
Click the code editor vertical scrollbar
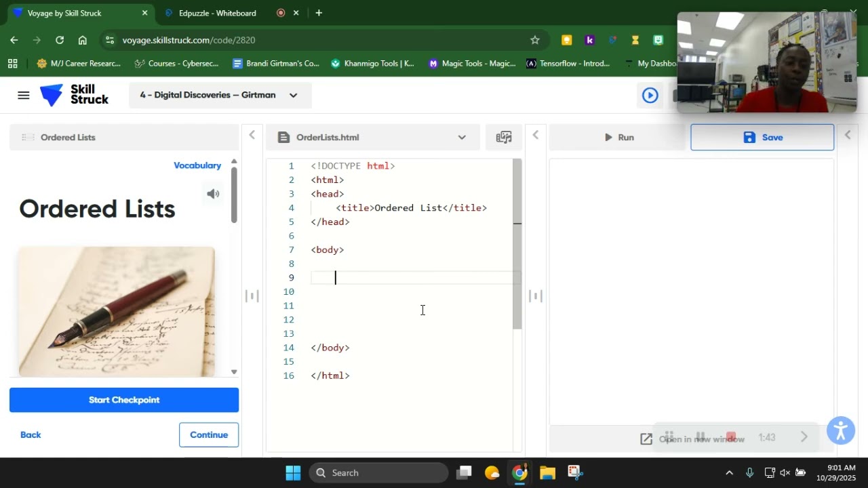click(517, 244)
